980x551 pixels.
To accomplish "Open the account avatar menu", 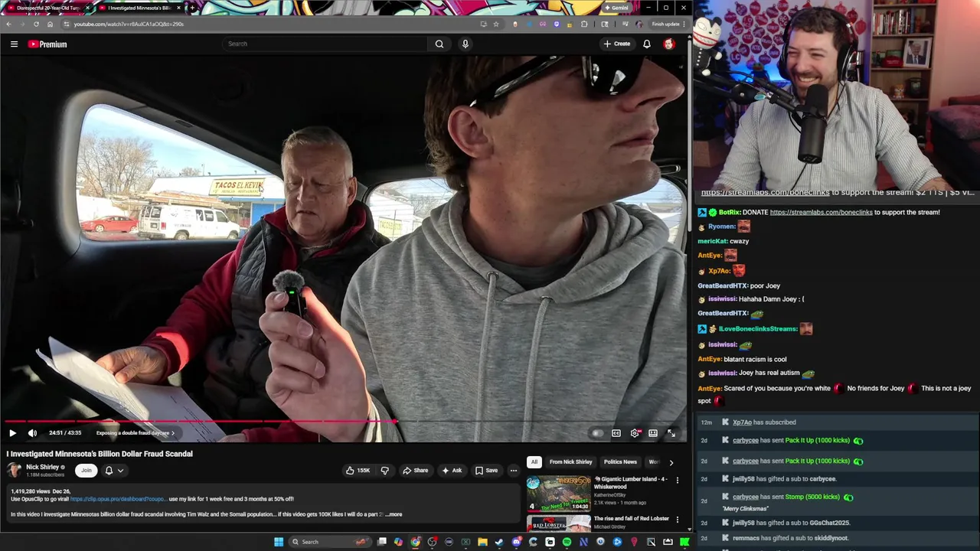I will coord(668,44).
